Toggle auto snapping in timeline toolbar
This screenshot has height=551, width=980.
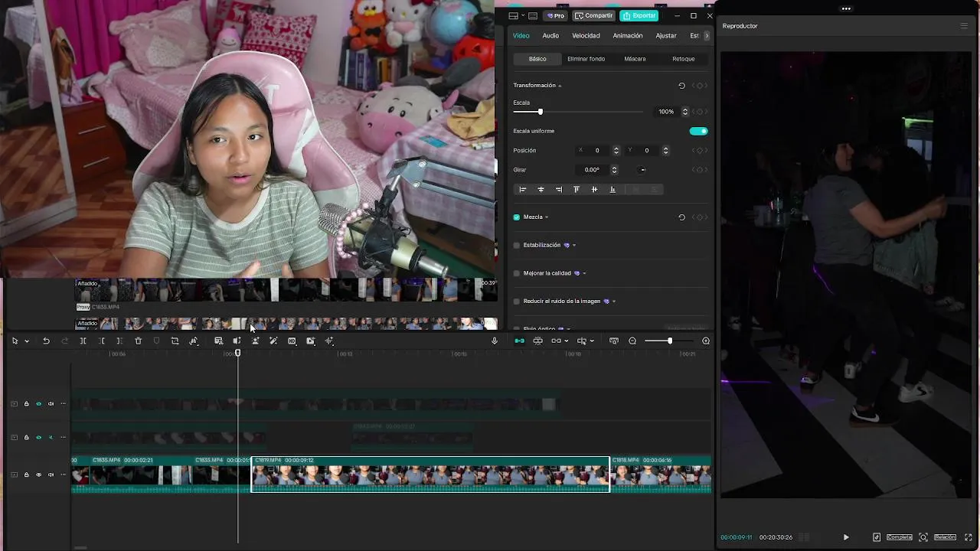click(537, 341)
